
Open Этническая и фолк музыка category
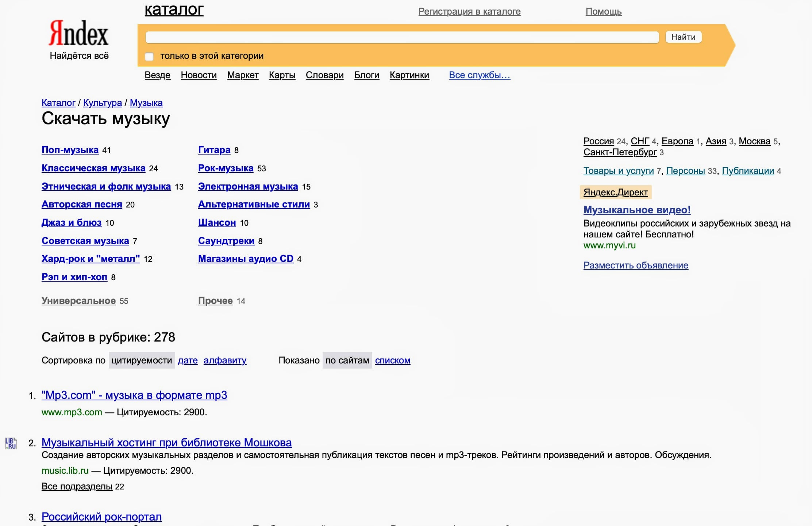tap(106, 187)
